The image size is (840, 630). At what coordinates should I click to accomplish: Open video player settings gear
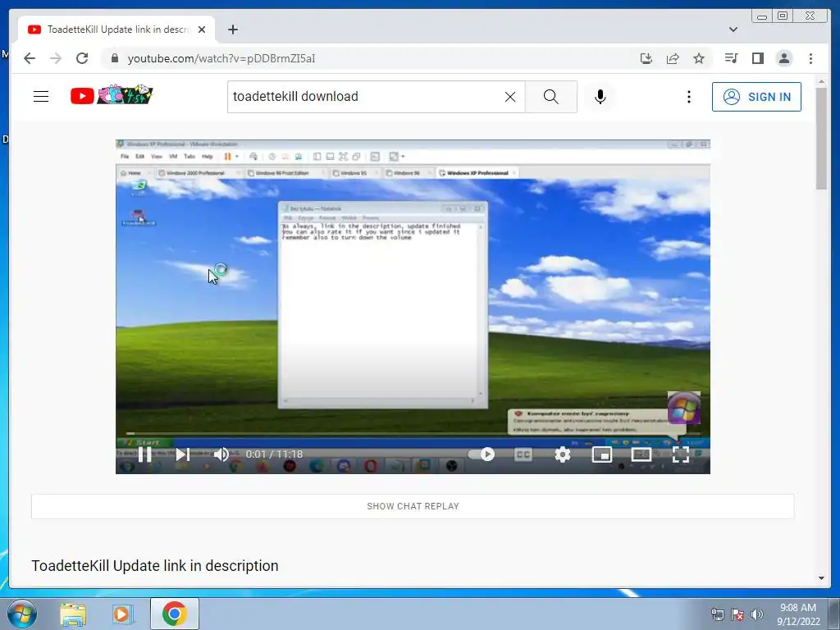coord(563,454)
